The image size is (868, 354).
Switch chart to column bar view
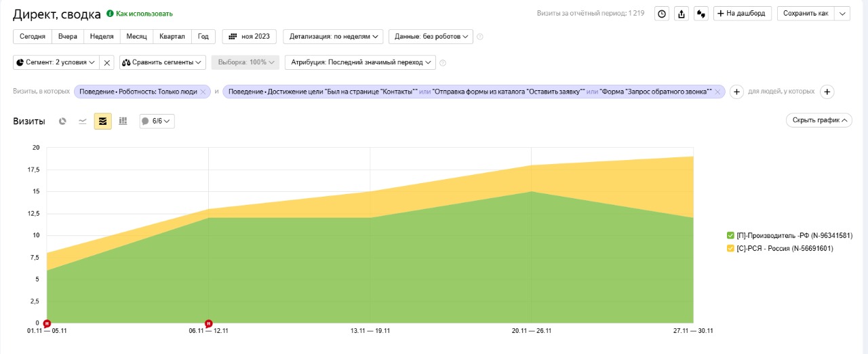pos(123,121)
